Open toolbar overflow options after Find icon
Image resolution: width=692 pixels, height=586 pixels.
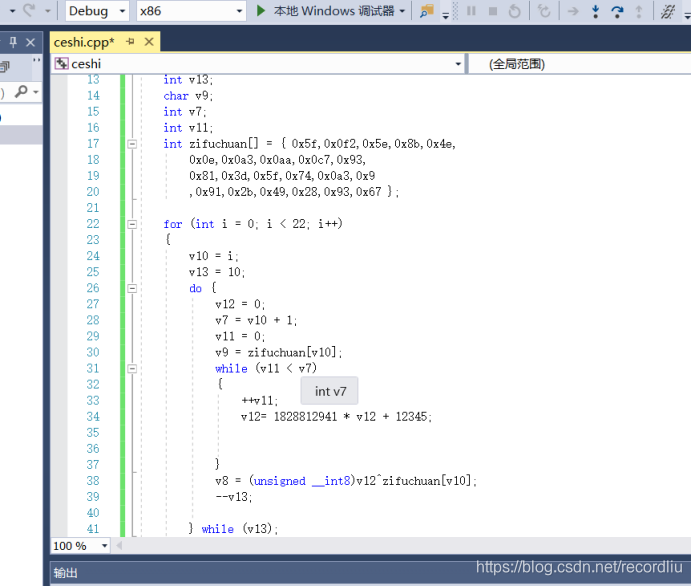pyautogui.click(x=445, y=16)
